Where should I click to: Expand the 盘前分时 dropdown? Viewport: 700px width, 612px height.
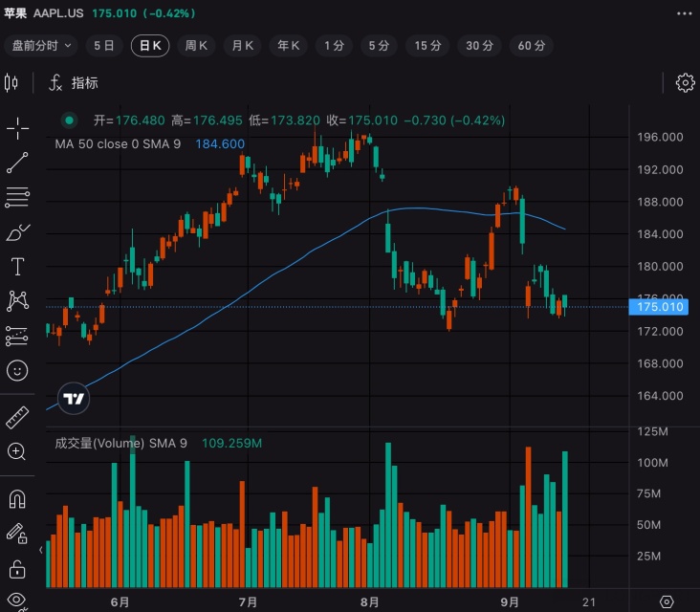coord(41,46)
